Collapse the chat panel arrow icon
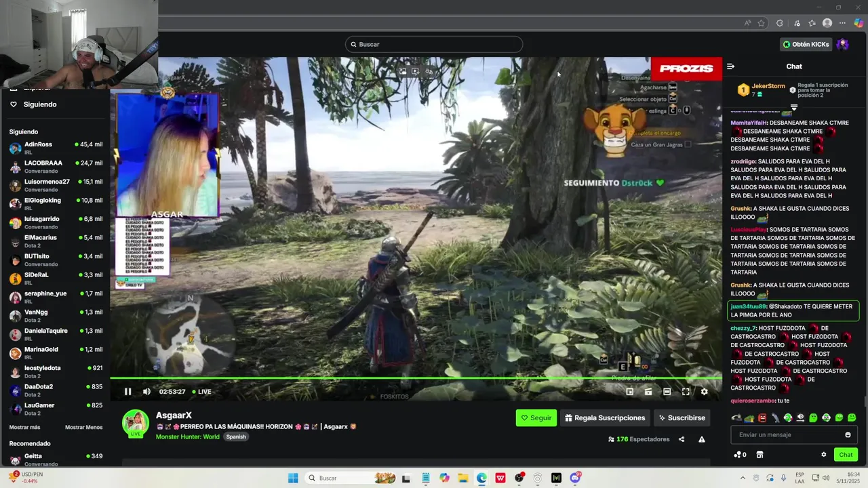This screenshot has height=488, width=868. coord(730,66)
